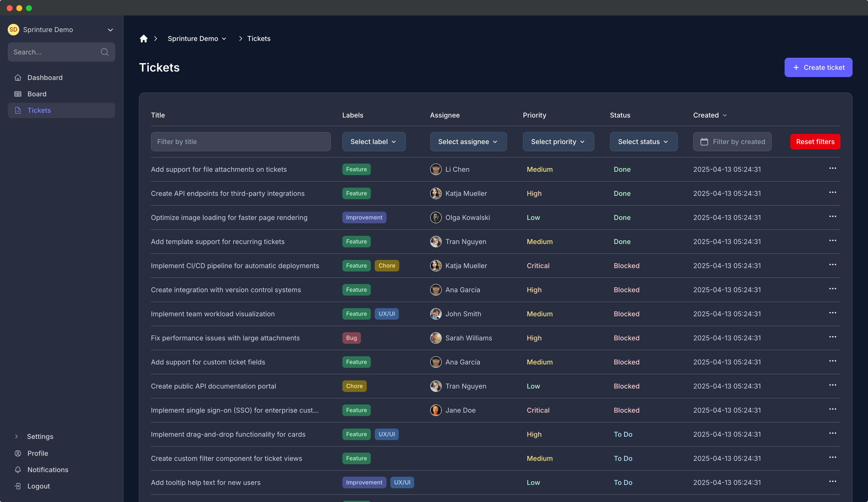
Task: Open more options for SSO ticket
Action: pyautogui.click(x=833, y=409)
